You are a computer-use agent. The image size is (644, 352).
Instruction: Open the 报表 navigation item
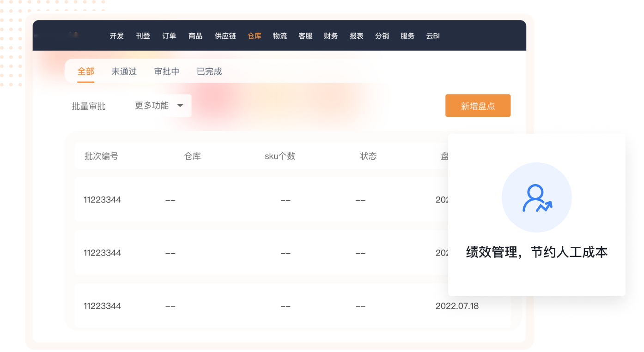pos(356,36)
